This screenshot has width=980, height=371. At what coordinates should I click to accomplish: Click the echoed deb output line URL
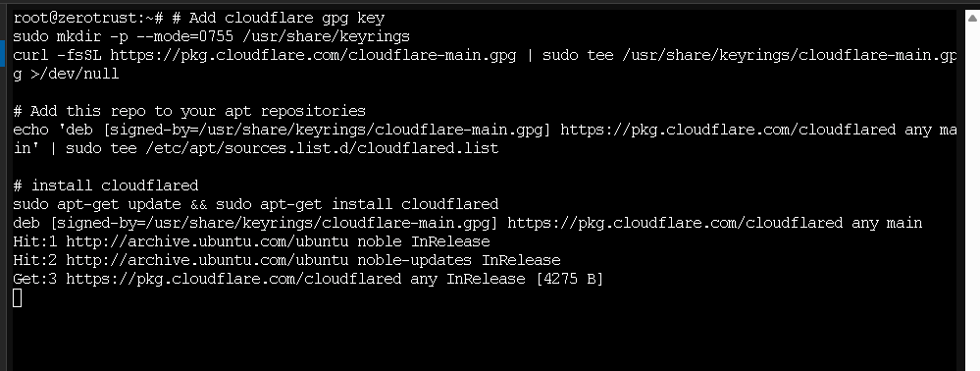[x=675, y=224]
